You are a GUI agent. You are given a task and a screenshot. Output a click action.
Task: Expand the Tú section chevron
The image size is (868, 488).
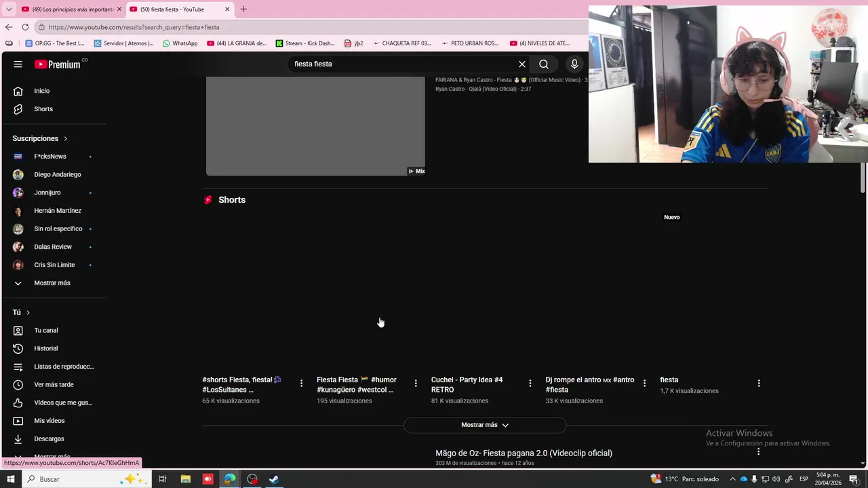tap(28, 312)
